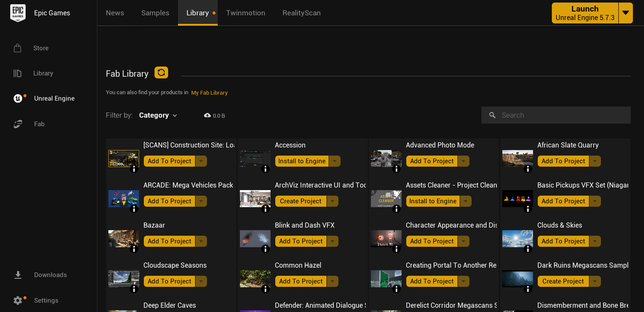
Task: Expand dropdown arrow for Advanced Photo Mode
Action: click(463, 161)
